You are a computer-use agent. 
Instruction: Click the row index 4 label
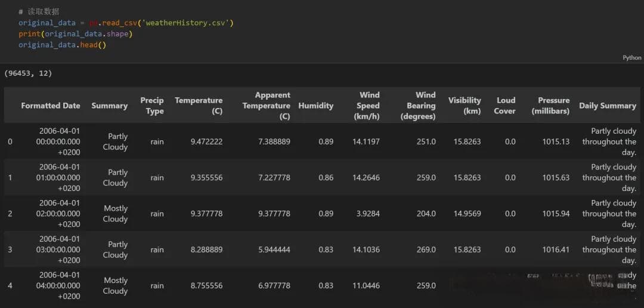coord(10,286)
